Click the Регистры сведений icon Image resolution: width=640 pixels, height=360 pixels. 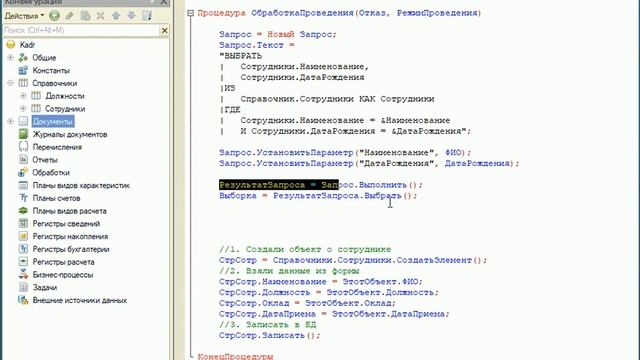[x=23, y=223]
